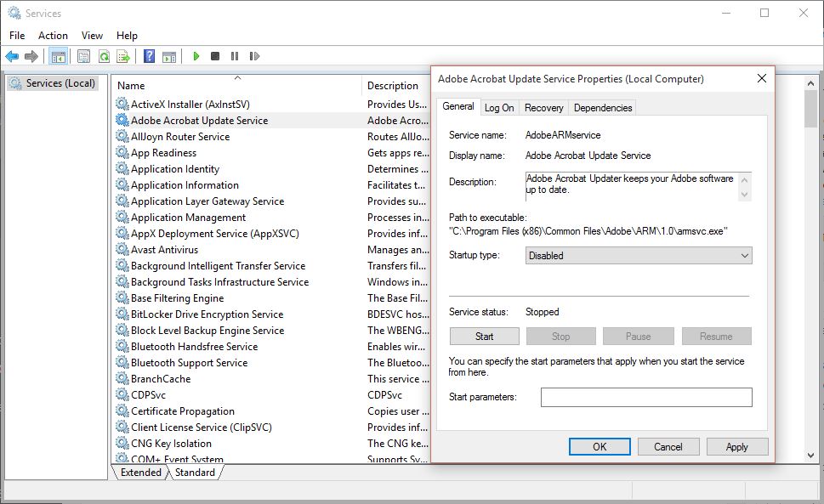Select Services (Local) in console tree
Screen dimensions: 824x504
[x=53, y=83]
